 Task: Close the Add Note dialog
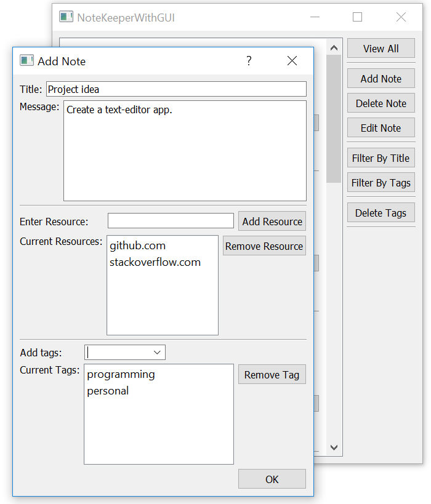click(292, 60)
